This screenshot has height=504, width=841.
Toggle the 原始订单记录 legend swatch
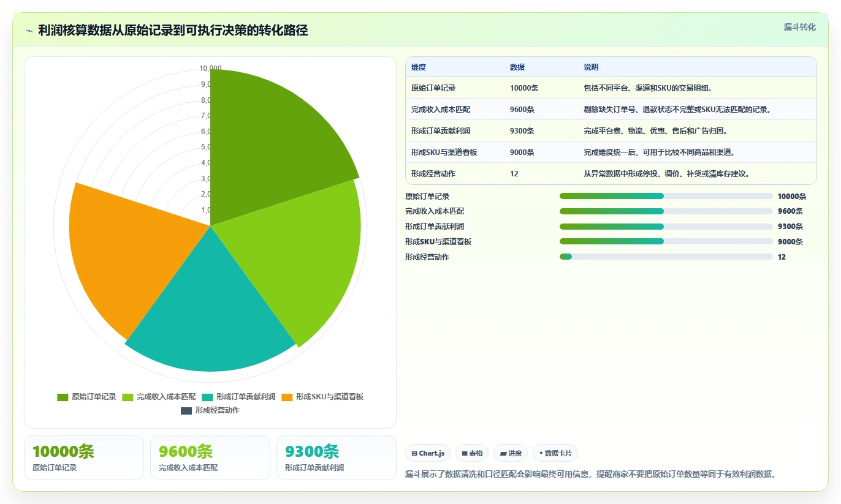click(x=63, y=397)
